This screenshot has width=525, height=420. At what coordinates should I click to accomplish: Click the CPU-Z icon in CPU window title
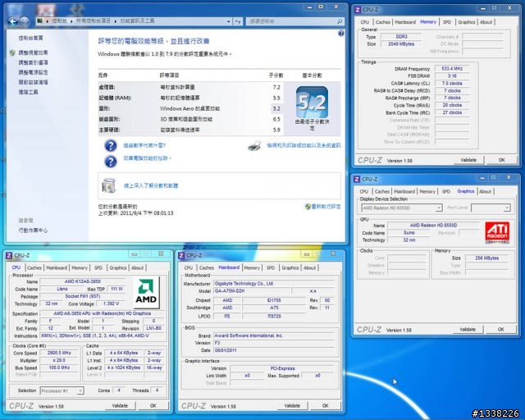pyautogui.click(x=9, y=255)
